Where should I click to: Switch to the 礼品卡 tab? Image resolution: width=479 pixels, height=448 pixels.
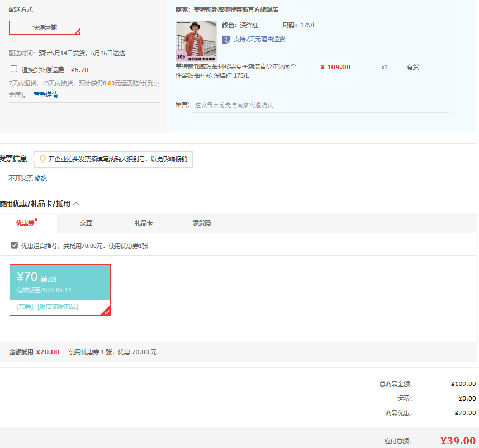click(x=144, y=223)
